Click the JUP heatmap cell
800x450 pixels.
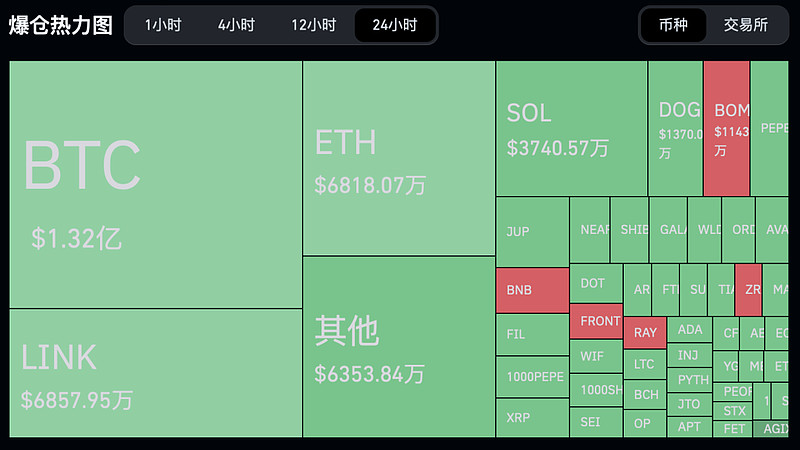click(x=532, y=231)
